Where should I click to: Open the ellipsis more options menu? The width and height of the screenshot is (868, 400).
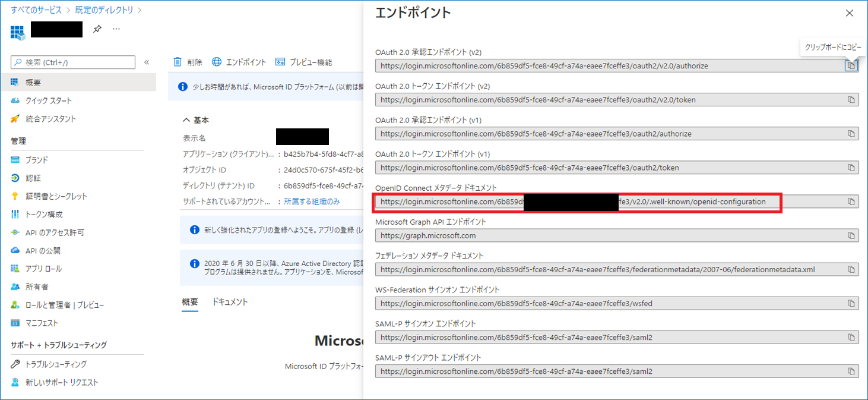point(116,29)
